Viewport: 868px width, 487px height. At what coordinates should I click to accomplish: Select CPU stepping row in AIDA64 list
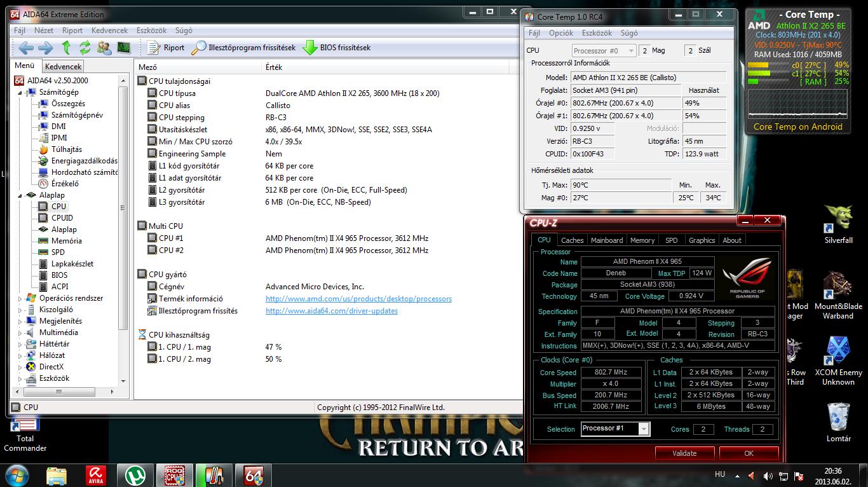coord(327,118)
